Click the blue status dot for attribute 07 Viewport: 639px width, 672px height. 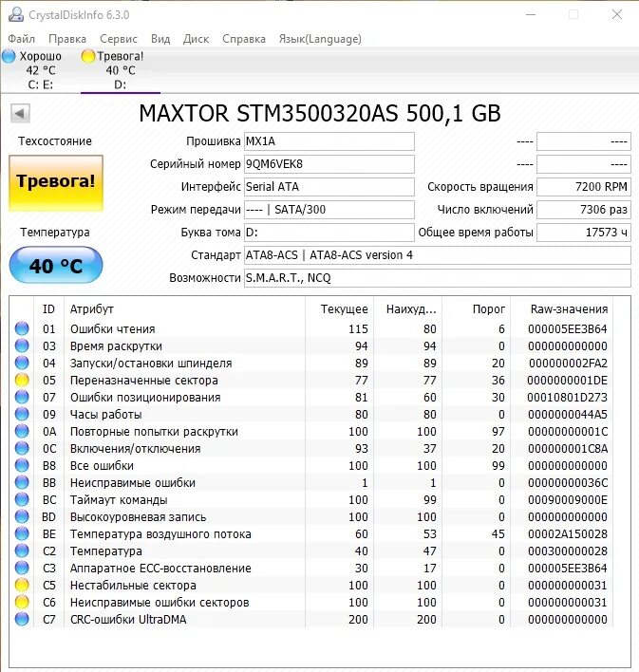pyautogui.click(x=22, y=398)
